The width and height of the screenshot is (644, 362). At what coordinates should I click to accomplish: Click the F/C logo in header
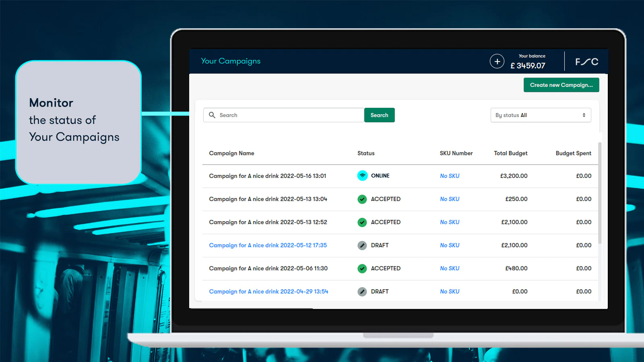pyautogui.click(x=586, y=62)
